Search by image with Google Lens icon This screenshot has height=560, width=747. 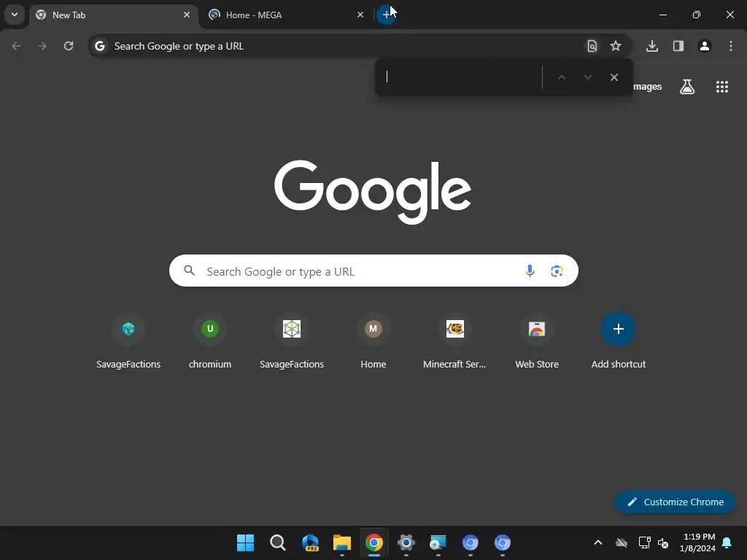(x=557, y=271)
